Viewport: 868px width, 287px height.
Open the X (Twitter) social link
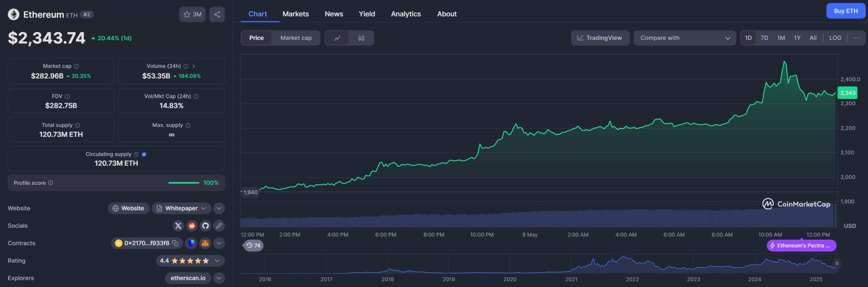178,226
